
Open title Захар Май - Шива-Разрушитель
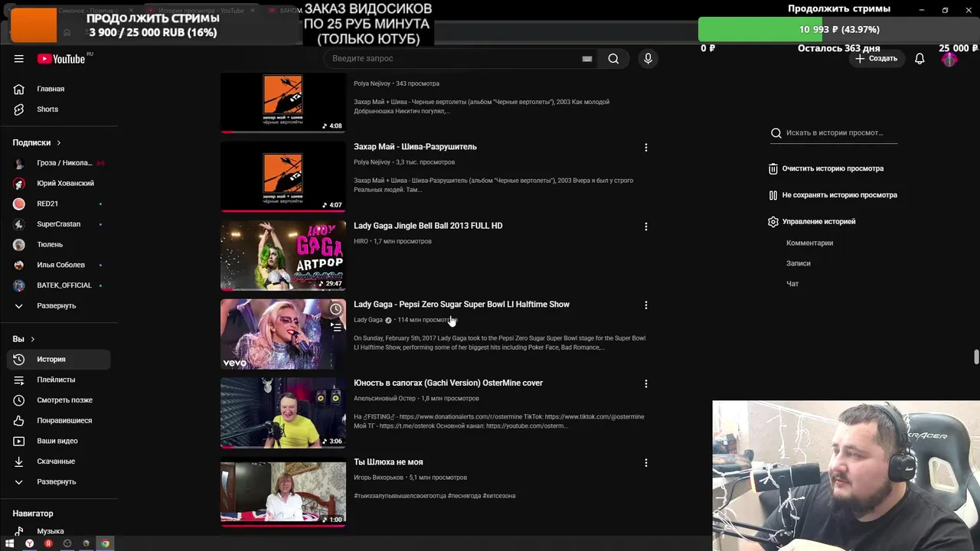pyautogui.click(x=415, y=147)
